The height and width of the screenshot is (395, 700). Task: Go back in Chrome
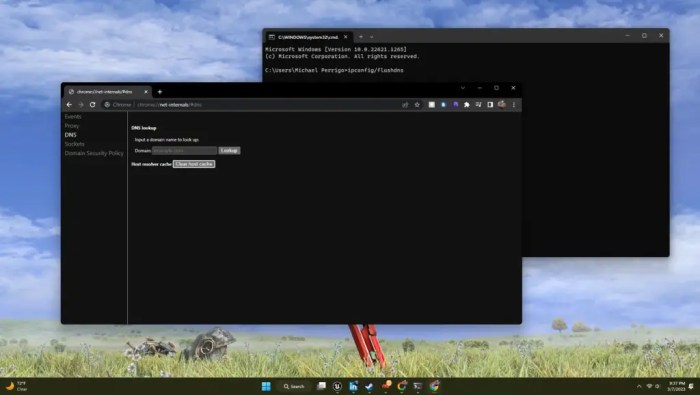(x=69, y=104)
